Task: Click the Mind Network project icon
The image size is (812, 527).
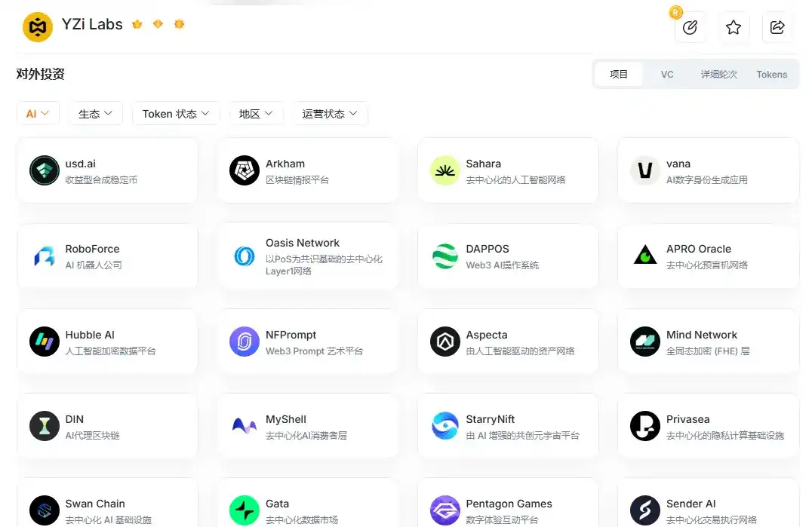Action: tap(644, 342)
